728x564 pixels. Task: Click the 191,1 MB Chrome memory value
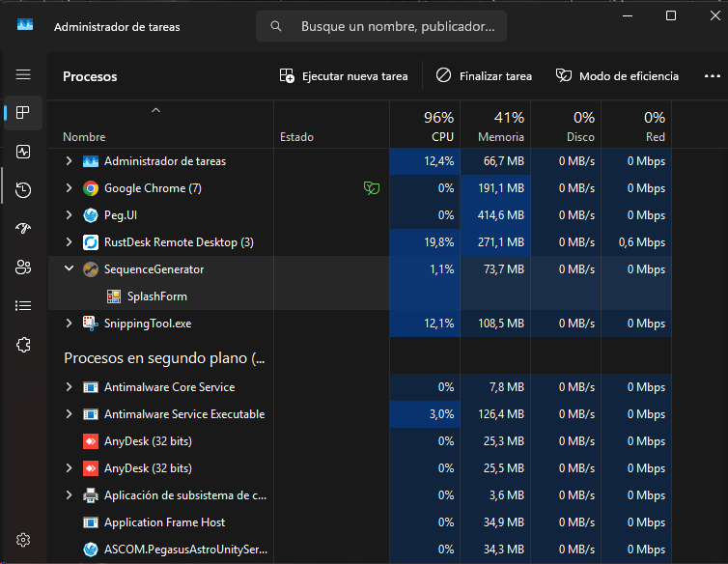(x=501, y=188)
